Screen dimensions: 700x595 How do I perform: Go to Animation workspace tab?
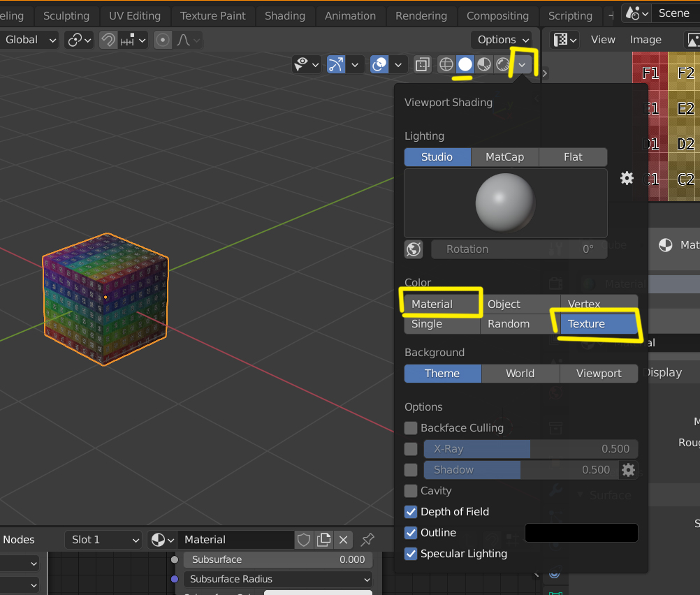point(351,16)
